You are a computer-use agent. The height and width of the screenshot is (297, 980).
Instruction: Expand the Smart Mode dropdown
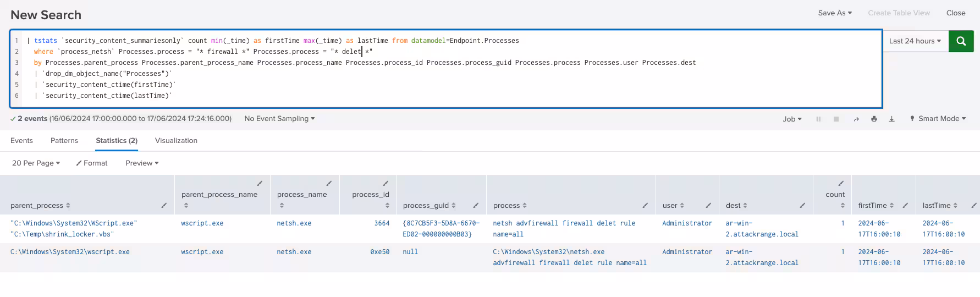938,119
